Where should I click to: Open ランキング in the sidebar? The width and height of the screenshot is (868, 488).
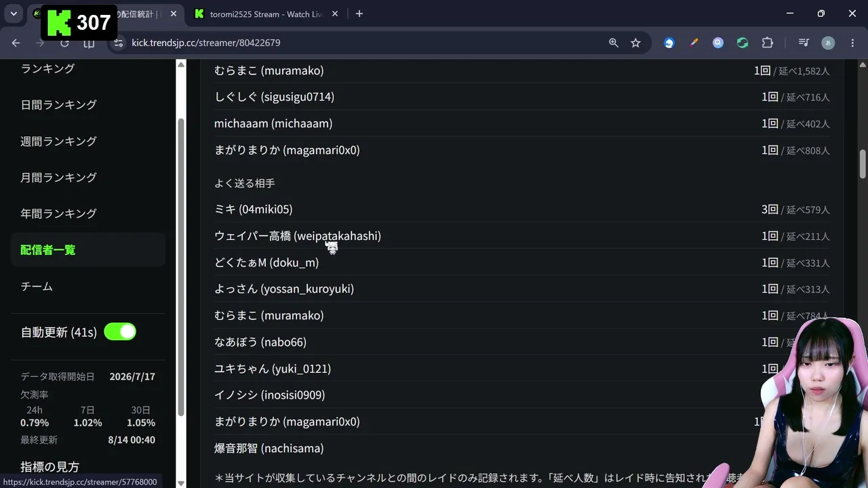[x=47, y=68]
